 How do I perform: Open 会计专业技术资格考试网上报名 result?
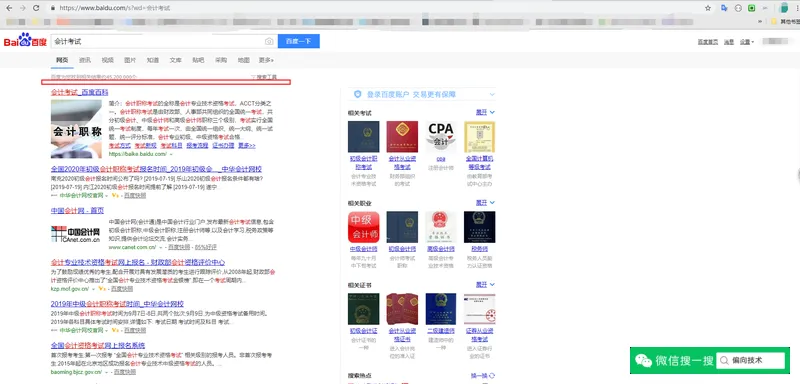(x=138, y=262)
